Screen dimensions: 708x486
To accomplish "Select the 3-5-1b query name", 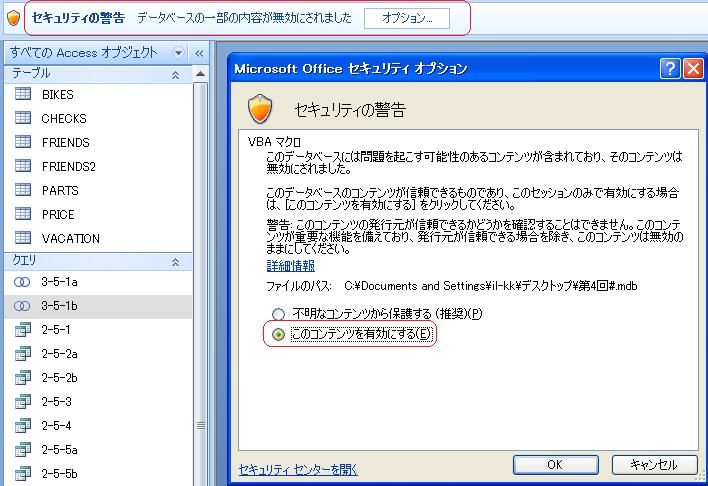I will click(59, 306).
